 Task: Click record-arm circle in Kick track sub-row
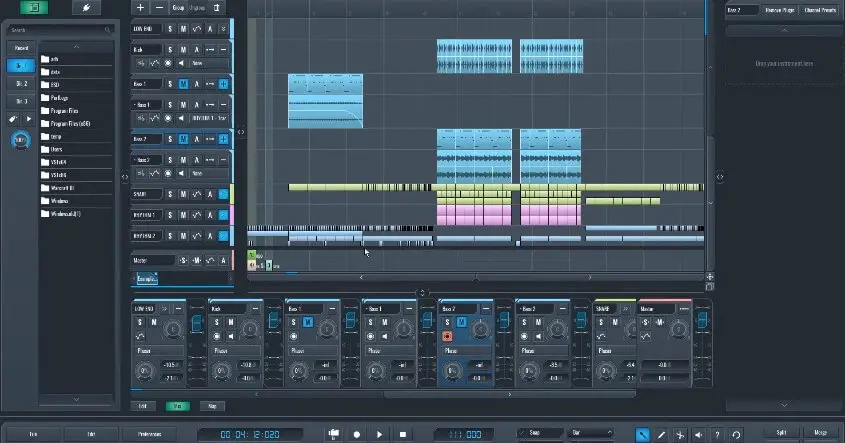pos(168,63)
